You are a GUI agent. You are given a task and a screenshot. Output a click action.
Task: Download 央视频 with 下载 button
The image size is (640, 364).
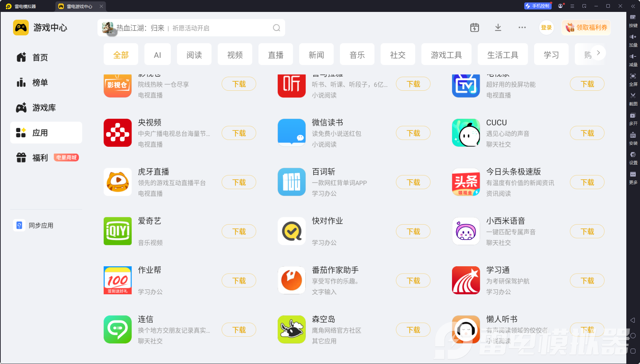click(239, 133)
